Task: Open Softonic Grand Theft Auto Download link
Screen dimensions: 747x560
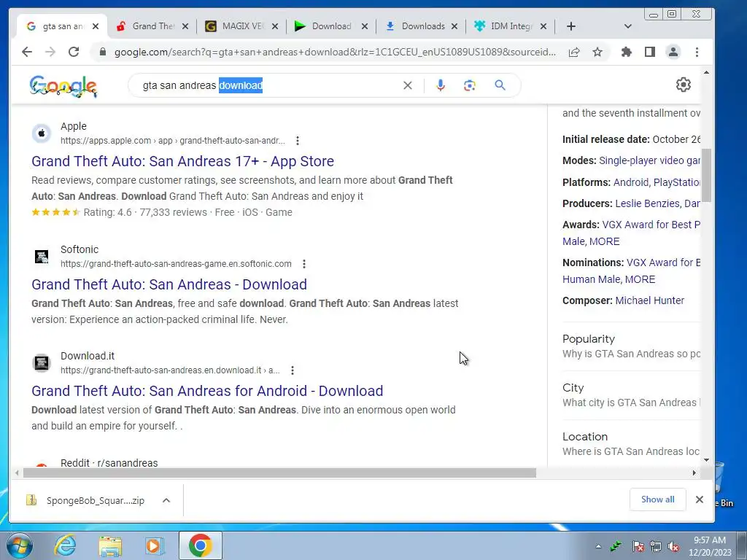Action: coord(169,284)
